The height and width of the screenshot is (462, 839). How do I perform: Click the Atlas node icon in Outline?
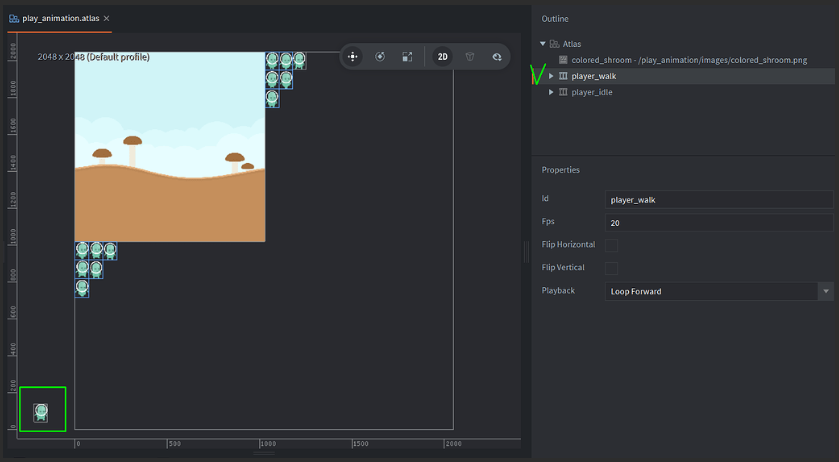pos(554,44)
